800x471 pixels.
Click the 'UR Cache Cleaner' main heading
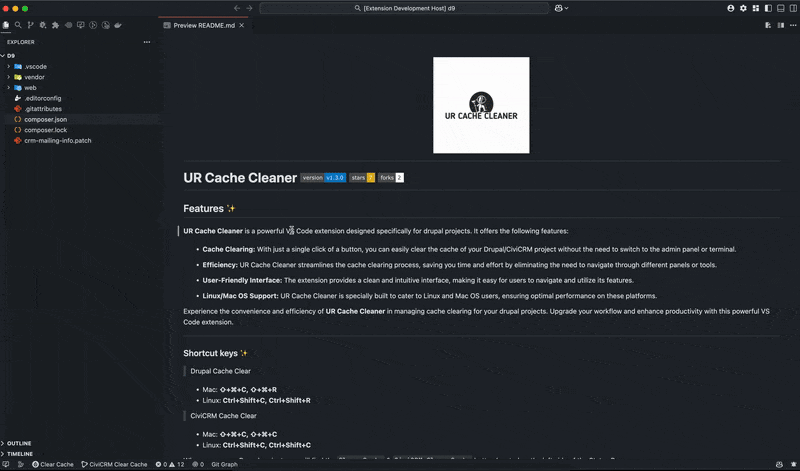point(240,178)
